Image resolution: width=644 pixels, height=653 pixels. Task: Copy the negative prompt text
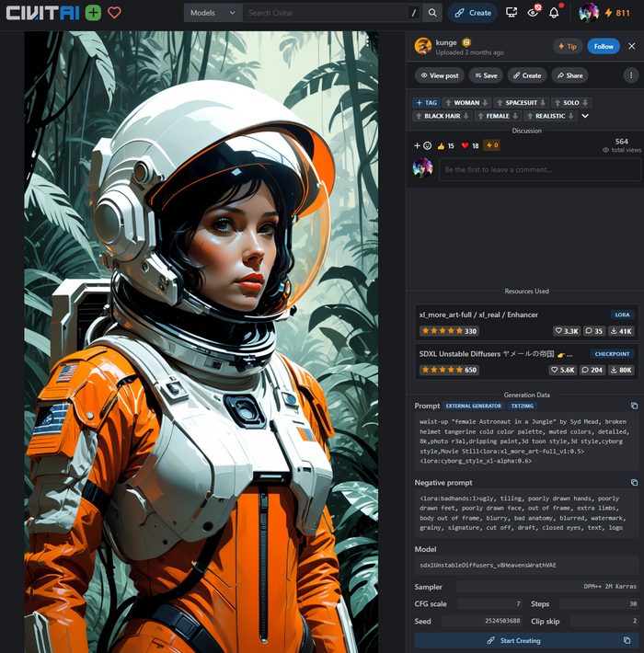634,482
